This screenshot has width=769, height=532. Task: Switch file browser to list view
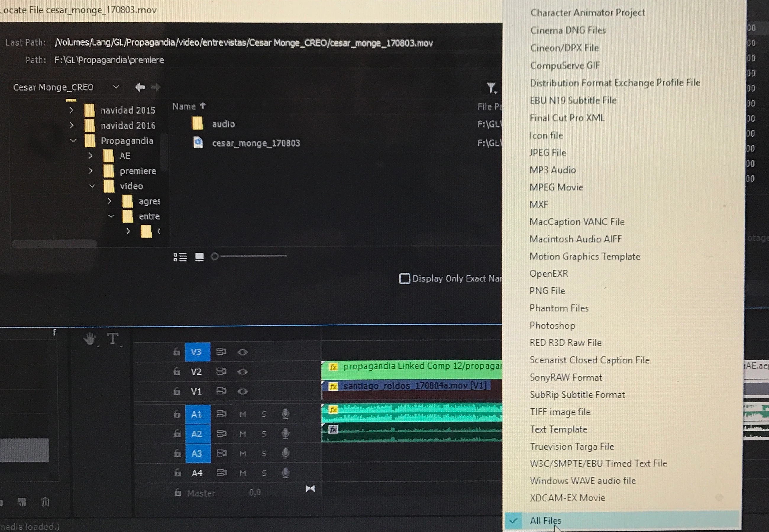point(180,257)
